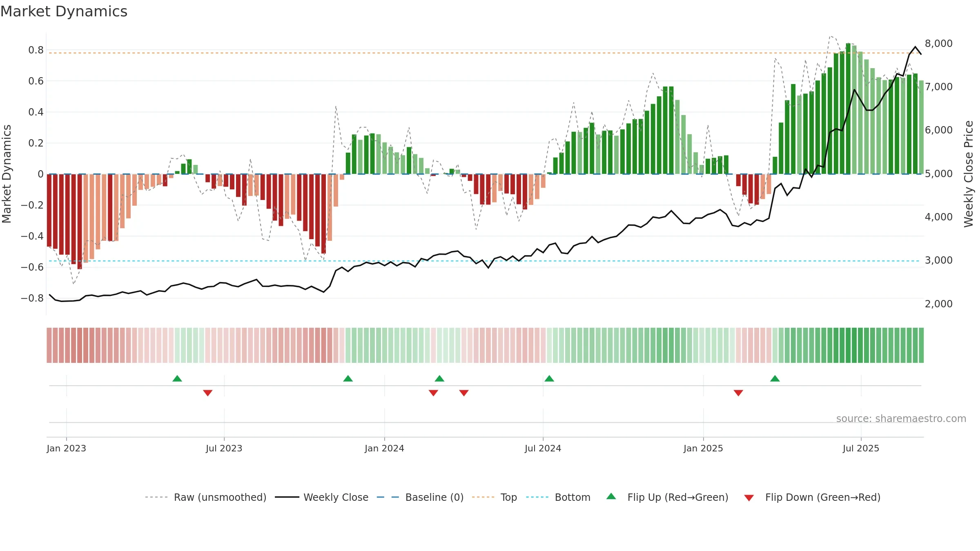Click the 5,000 price axis label
Viewport: 980px width, 551px height.
coord(938,173)
